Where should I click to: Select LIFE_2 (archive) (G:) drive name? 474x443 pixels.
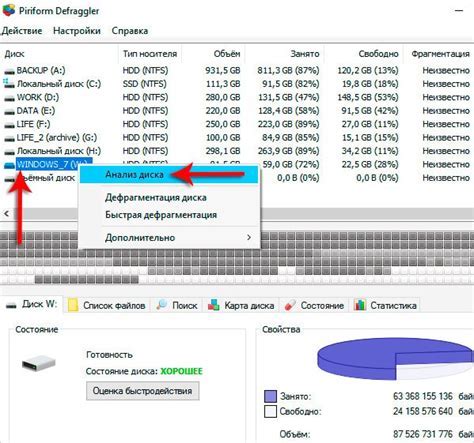(57, 138)
